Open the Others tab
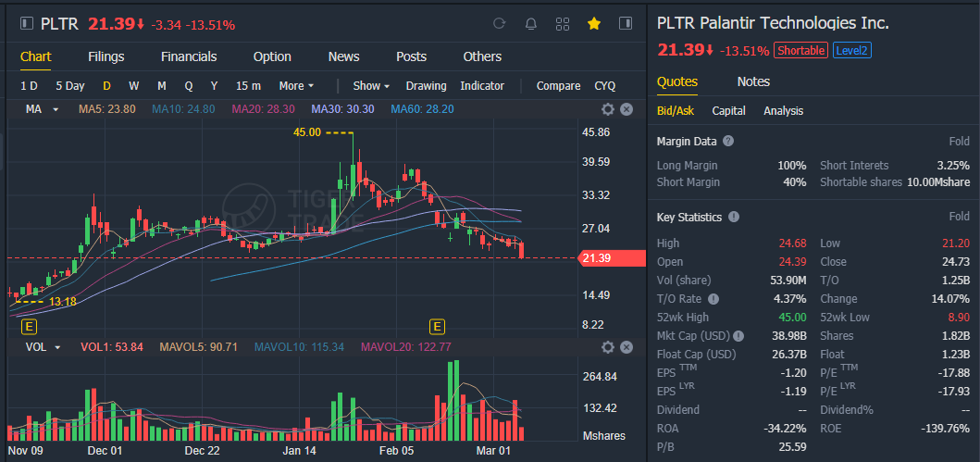This screenshot has width=980, height=462. pos(482,56)
